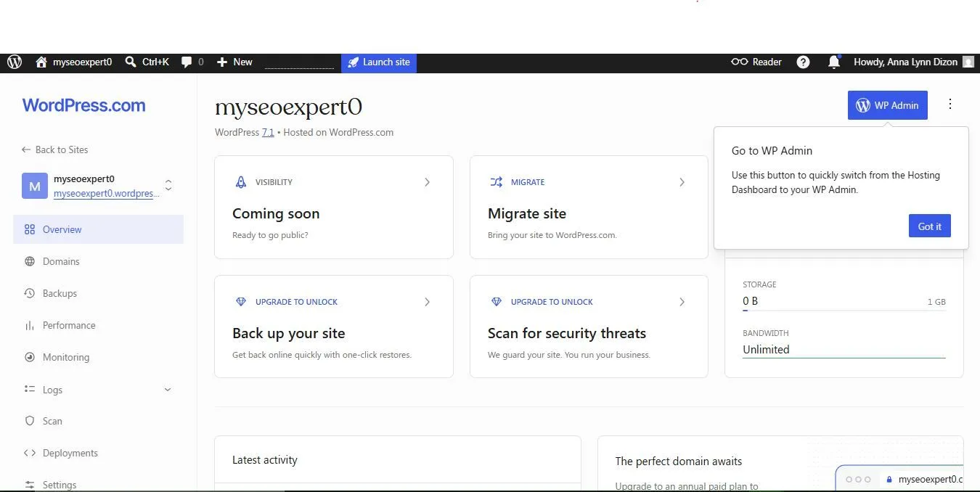This screenshot has width=980, height=492.
Task: Click the Logs sidebar item
Action: [98, 390]
